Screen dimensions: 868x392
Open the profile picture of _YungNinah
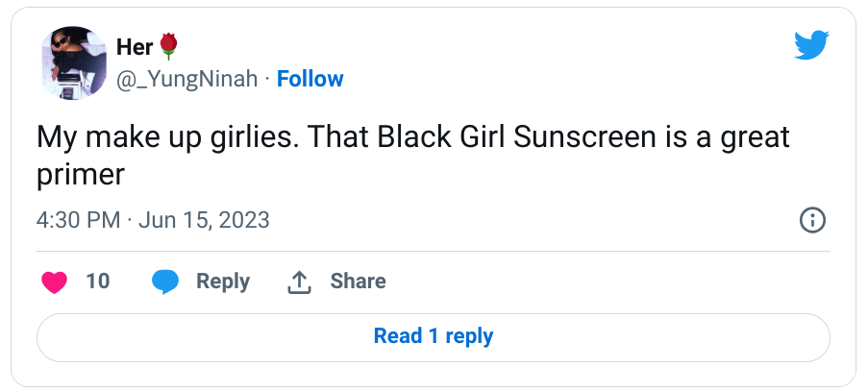click(x=74, y=62)
